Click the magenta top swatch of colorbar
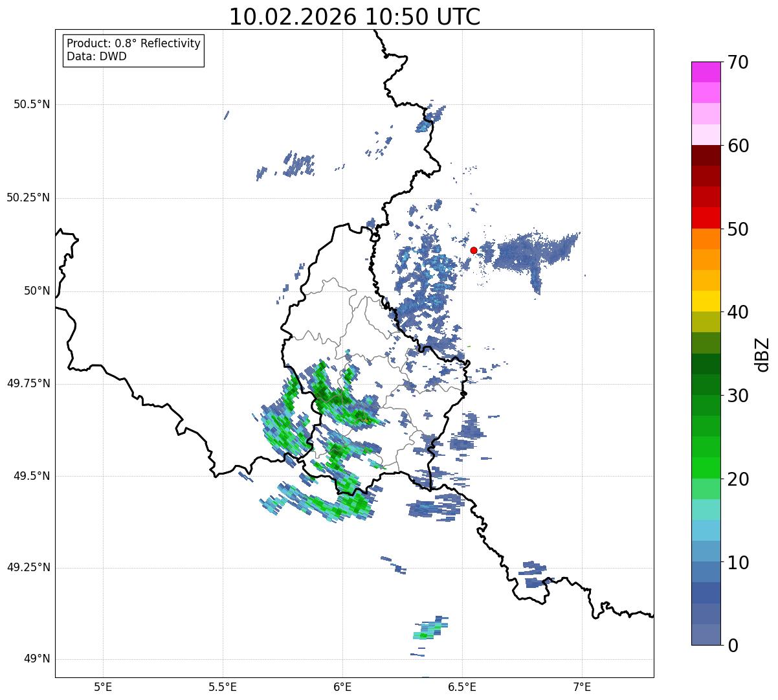Image resolution: width=778 pixels, height=700 pixels. (706, 72)
